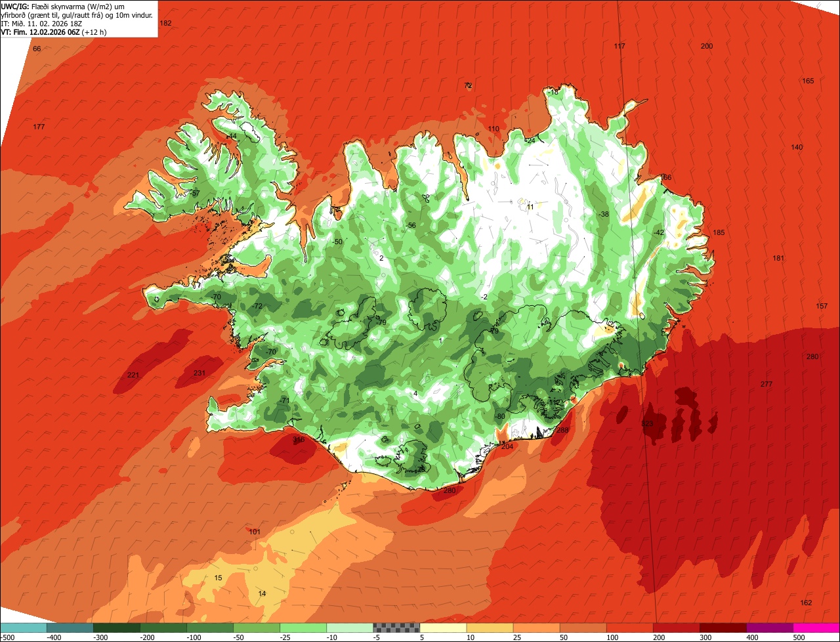Viewport: 840px width, 642px height.
Task: Click the map value 182
Action: click(165, 23)
